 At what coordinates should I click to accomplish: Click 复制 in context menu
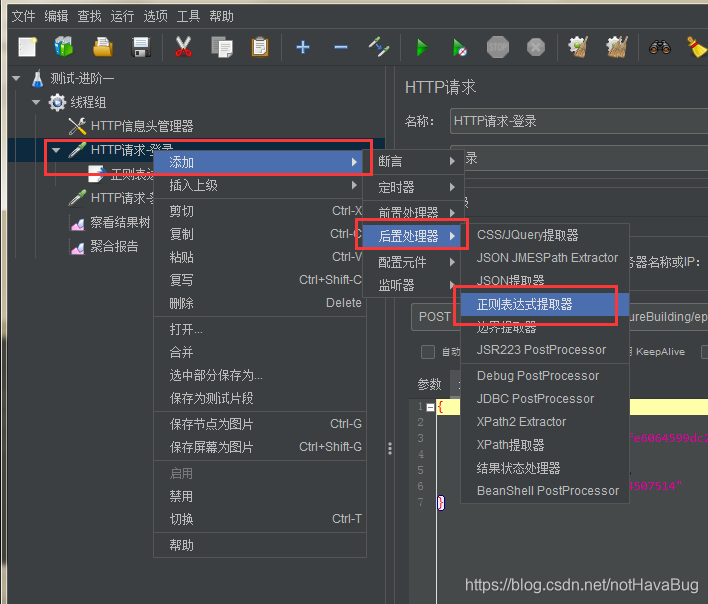pyautogui.click(x=259, y=234)
